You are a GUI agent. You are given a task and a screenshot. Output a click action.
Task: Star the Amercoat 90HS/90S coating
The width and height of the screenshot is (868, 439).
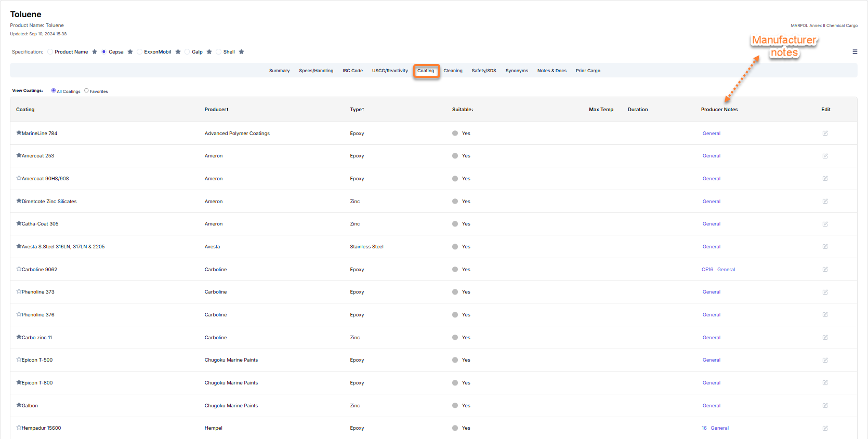coord(19,178)
